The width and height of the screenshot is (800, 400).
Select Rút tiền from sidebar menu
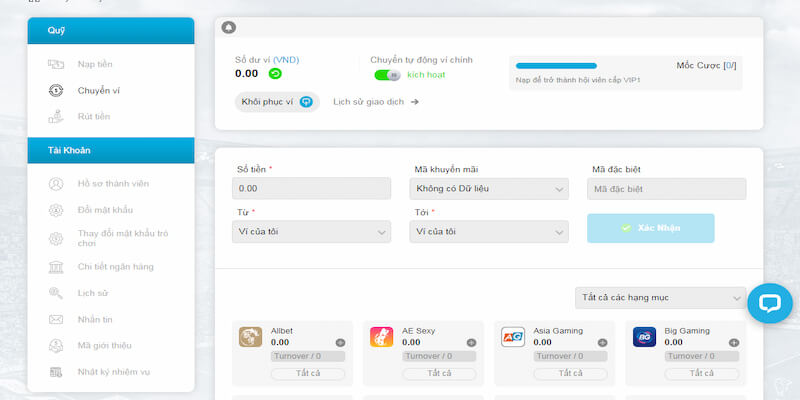tap(94, 116)
